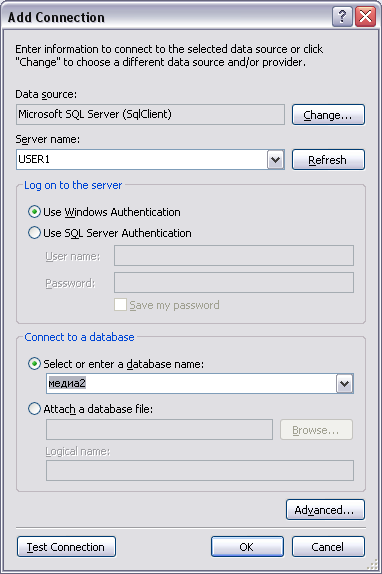Click the database name field showing медиа2

coord(191,384)
